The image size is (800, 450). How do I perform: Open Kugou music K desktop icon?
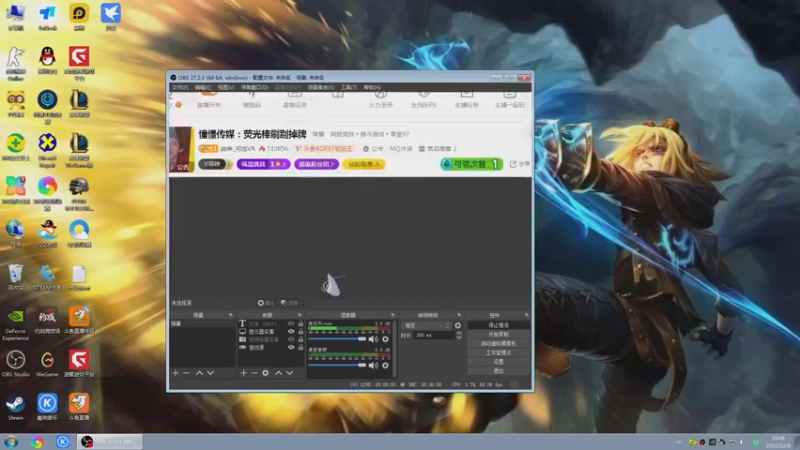tap(47, 407)
